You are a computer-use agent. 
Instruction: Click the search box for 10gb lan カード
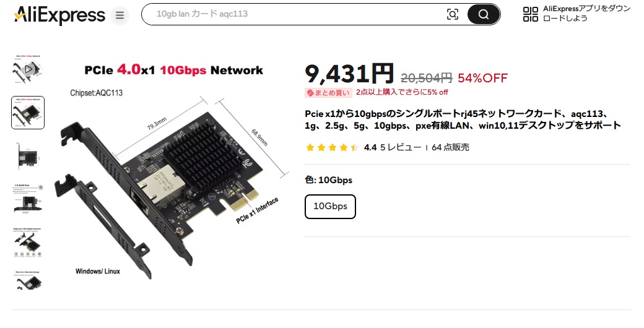click(x=294, y=14)
